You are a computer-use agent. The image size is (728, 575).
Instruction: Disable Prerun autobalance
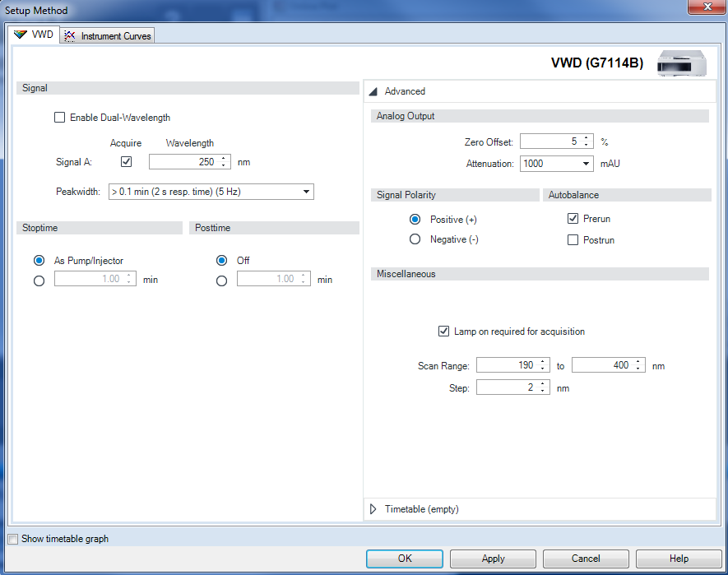[x=573, y=219]
